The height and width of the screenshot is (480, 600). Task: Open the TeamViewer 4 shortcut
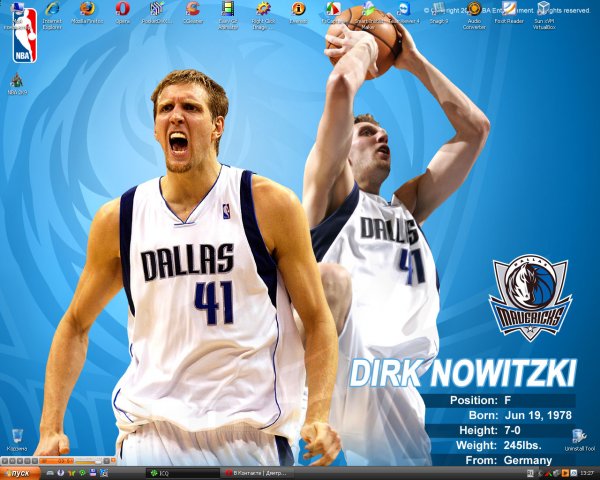tap(403, 9)
